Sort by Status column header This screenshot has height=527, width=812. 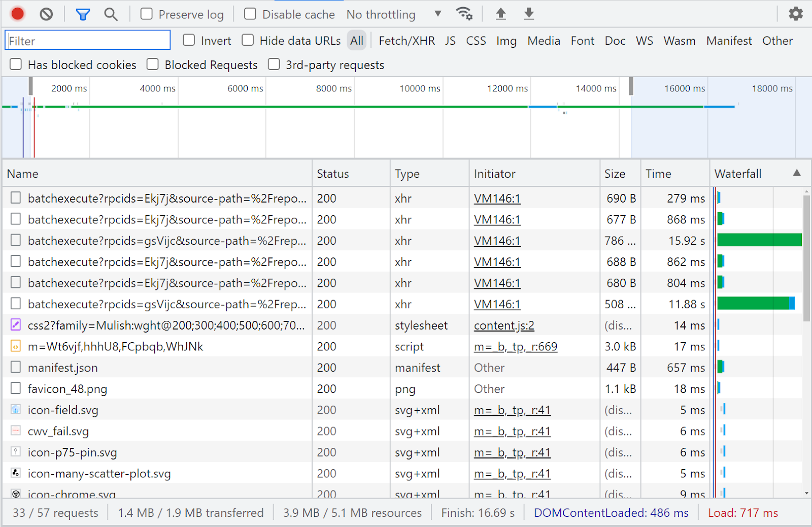351,174
